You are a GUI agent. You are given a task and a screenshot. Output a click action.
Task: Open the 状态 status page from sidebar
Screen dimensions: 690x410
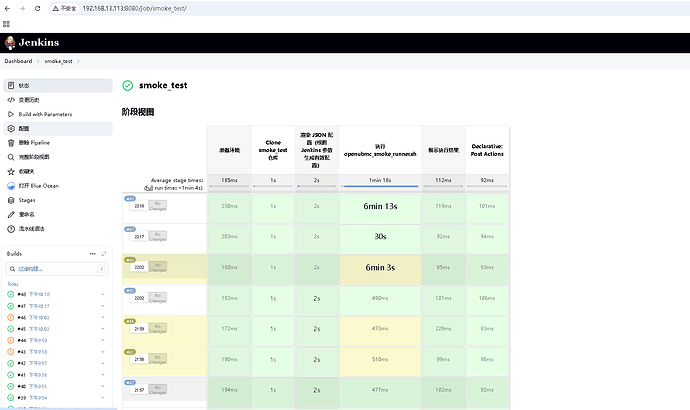(24, 86)
